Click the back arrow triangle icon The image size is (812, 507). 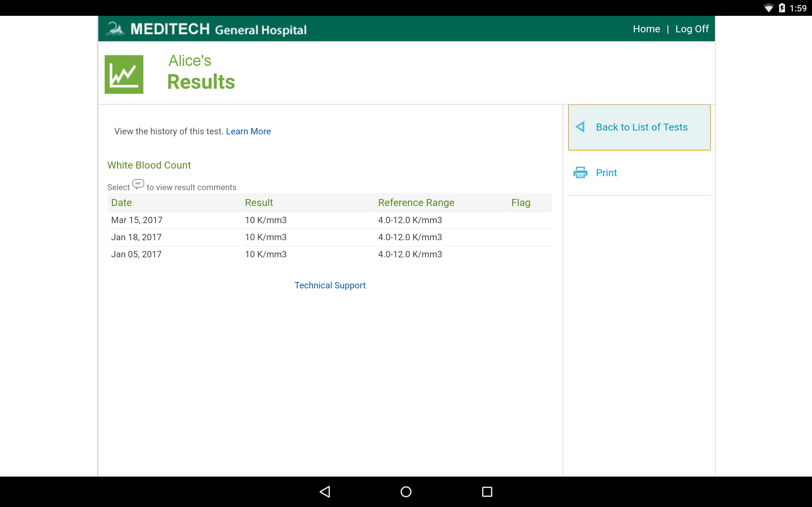coord(580,127)
